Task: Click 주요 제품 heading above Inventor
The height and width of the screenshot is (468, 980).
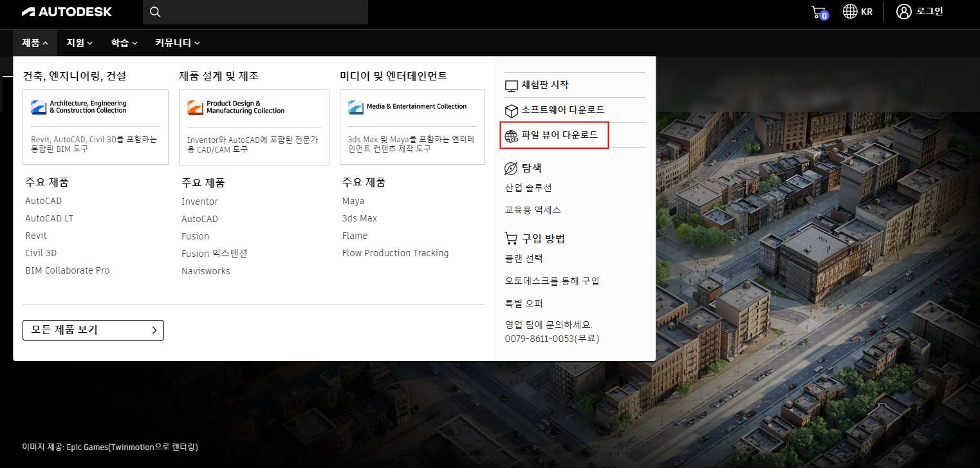Action: pos(203,183)
